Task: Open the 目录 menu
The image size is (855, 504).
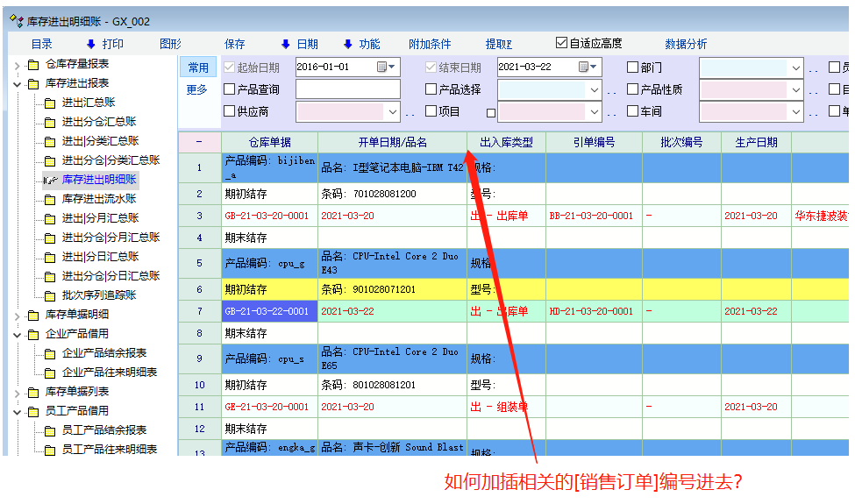Action: pyautogui.click(x=41, y=44)
